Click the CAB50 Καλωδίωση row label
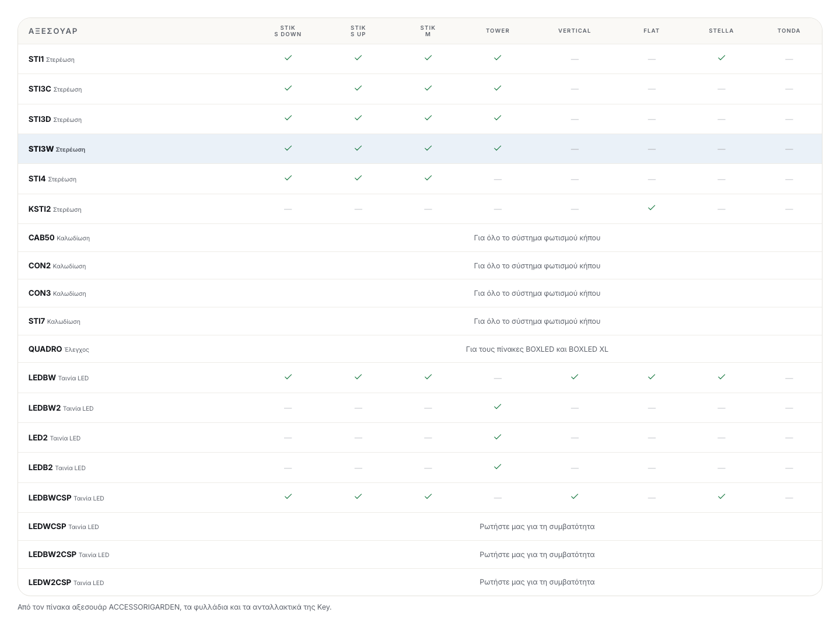Screen dimensions: 840x630 pyautogui.click(x=59, y=238)
